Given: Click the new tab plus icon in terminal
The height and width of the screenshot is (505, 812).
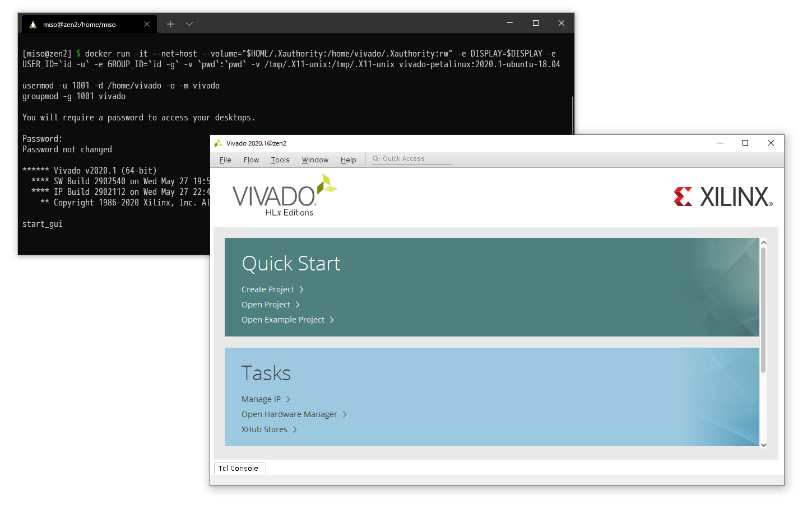Looking at the screenshot, I should coord(170,24).
